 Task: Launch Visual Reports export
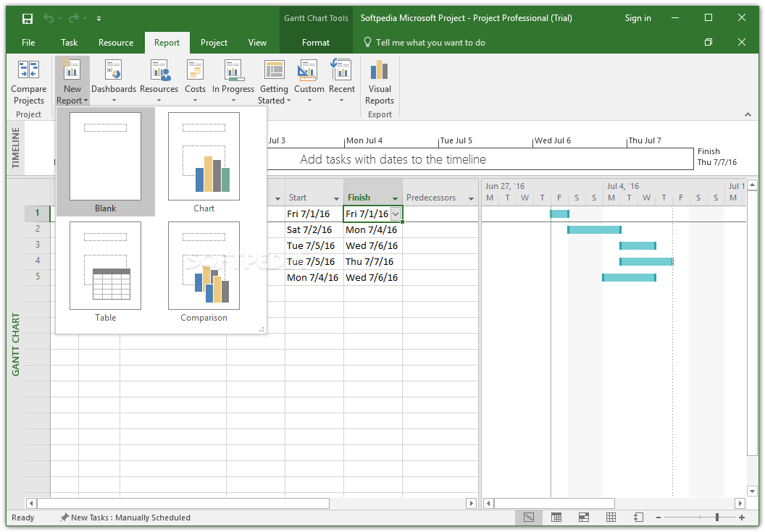[380, 82]
